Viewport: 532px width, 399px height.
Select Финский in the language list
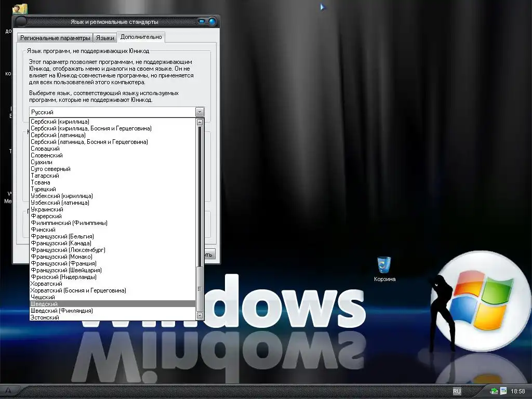point(112,230)
